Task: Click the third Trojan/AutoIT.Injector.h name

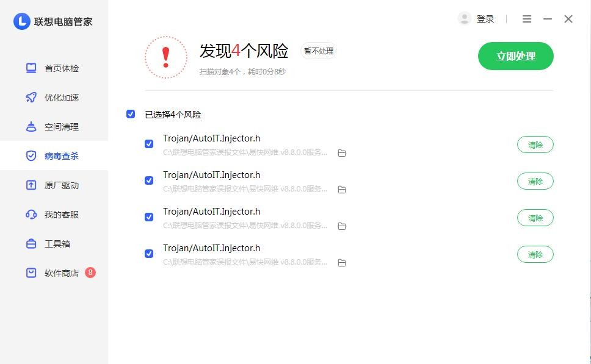Action: tap(211, 212)
